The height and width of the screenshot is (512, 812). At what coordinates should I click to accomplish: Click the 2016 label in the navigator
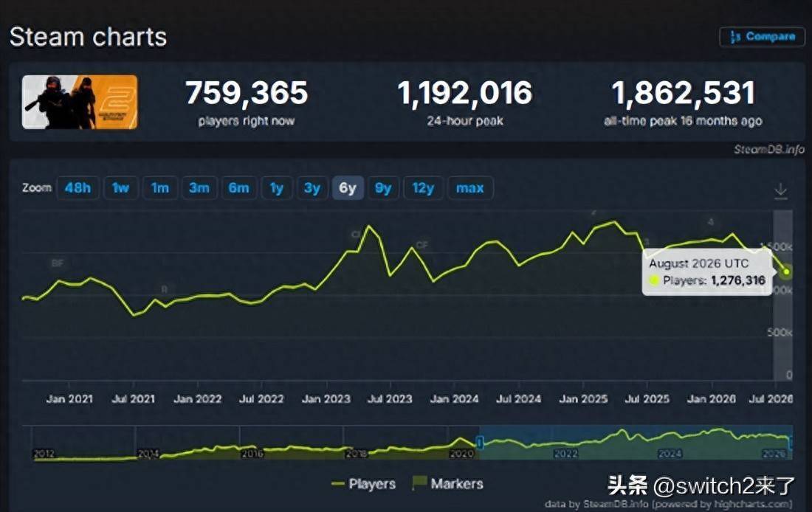(x=252, y=454)
